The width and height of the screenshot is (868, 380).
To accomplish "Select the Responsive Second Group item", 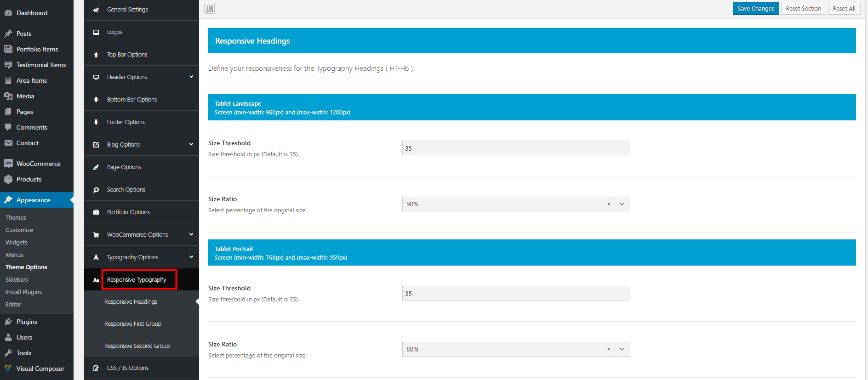I will click(137, 346).
